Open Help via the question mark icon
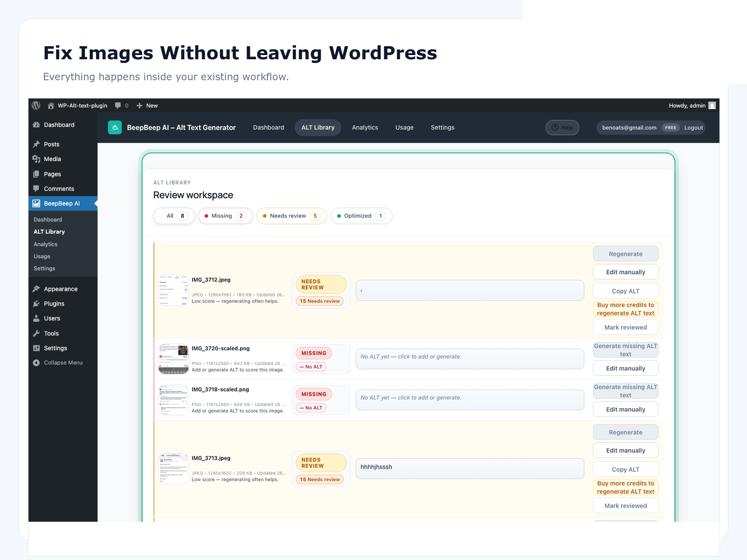This screenshot has width=747, height=560. tap(555, 127)
